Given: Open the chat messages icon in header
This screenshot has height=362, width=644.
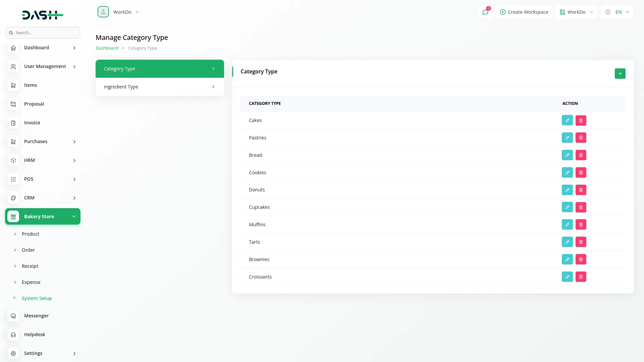Looking at the screenshot, I should point(485,12).
